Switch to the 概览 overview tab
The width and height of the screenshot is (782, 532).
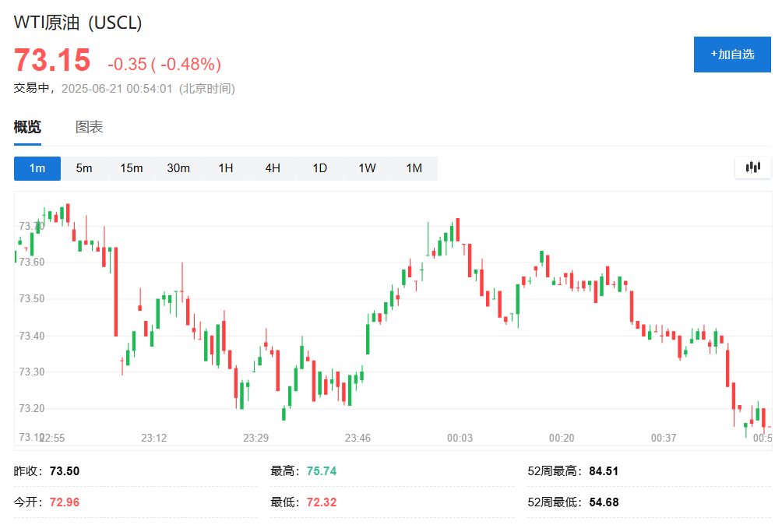pos(27,127)
